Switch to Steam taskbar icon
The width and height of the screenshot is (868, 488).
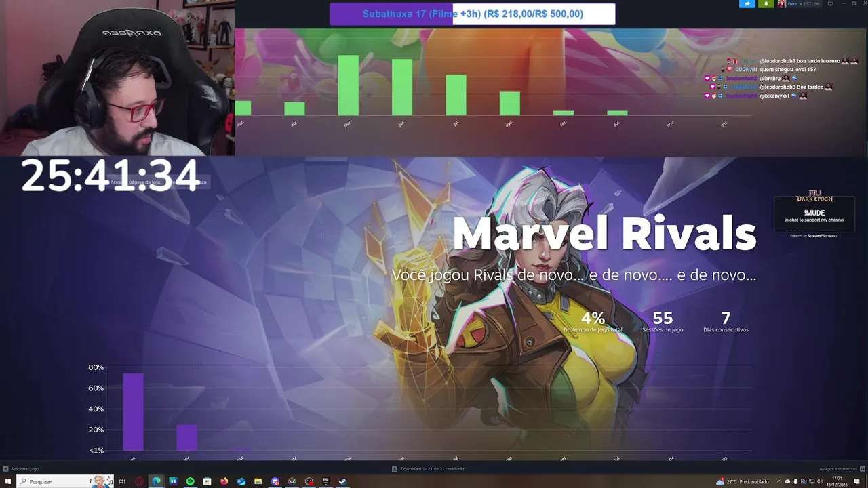tap(342, 481)
